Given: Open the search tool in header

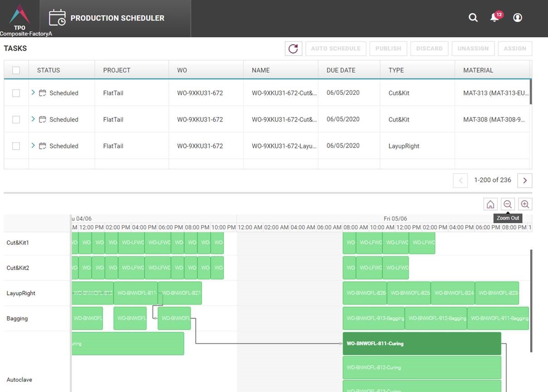Looking at the screenshot, I should 473,18.
